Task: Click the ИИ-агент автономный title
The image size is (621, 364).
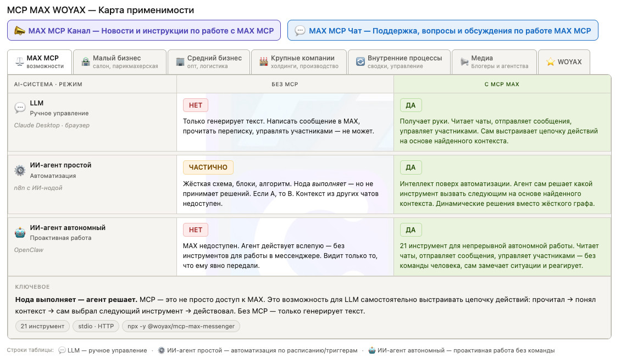Action: click(68, 227)
